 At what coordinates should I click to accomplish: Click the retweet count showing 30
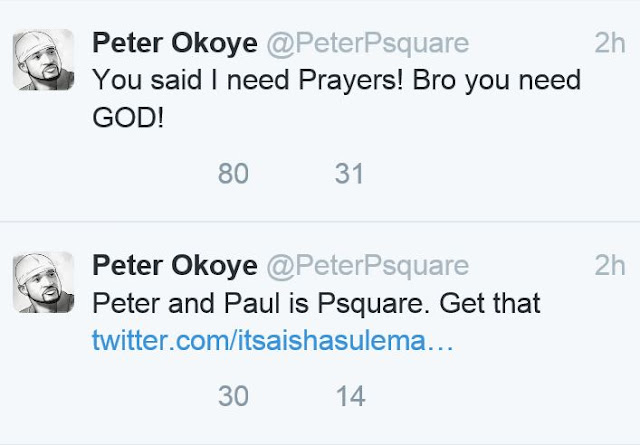tap(233, 396)
